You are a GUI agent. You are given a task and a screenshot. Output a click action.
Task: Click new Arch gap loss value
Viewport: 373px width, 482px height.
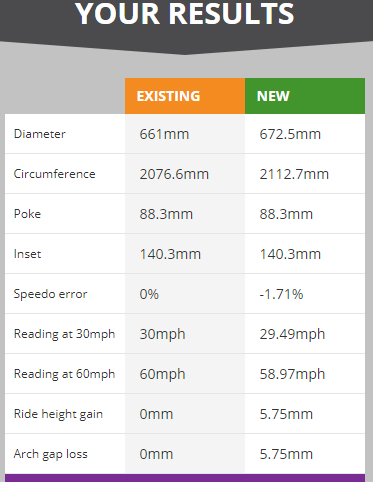286,454
